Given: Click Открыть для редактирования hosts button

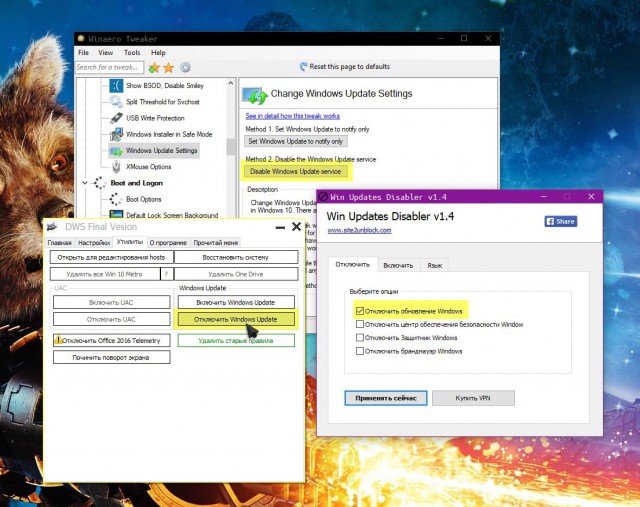Looking at the screenshot, I should 111,257.
